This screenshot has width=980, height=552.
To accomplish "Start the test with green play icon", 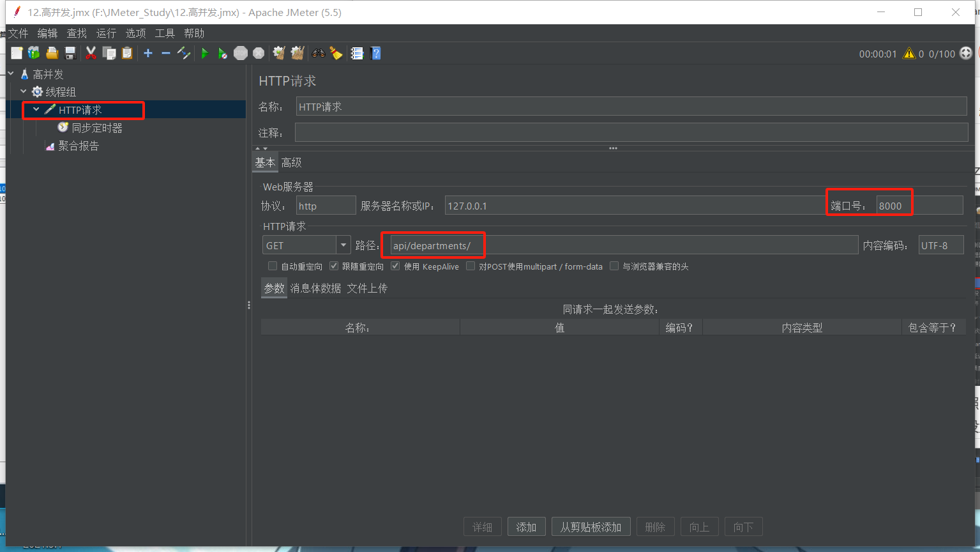I will click(205, 53).
